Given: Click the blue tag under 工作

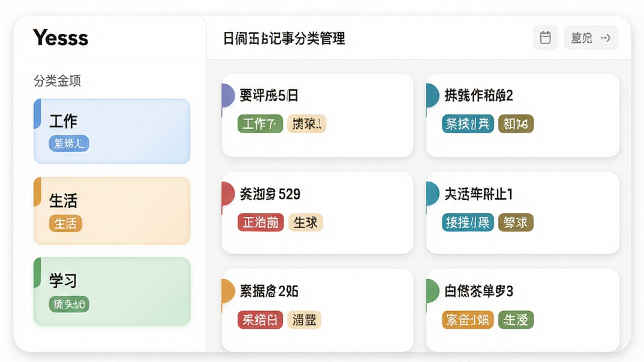Looking at the screenshot, I should pyautogui.click(x=69, y=144).
